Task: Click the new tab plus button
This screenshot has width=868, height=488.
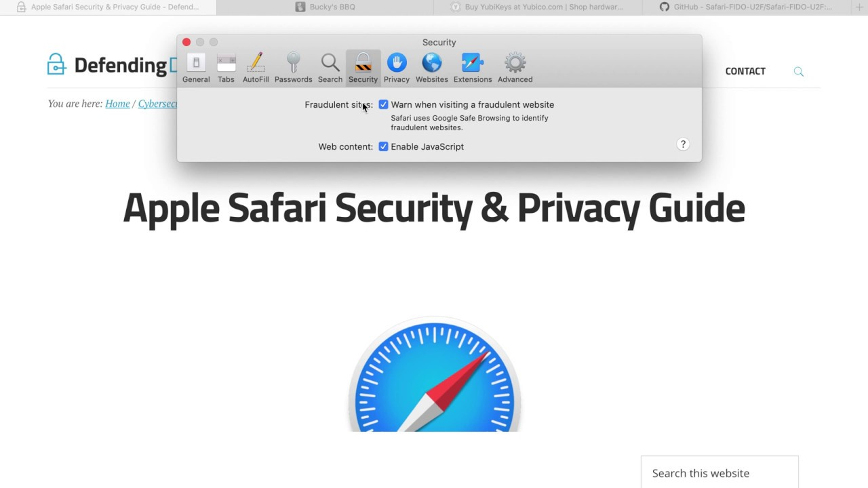Action: pyautogui.click(x=859, y=7)
